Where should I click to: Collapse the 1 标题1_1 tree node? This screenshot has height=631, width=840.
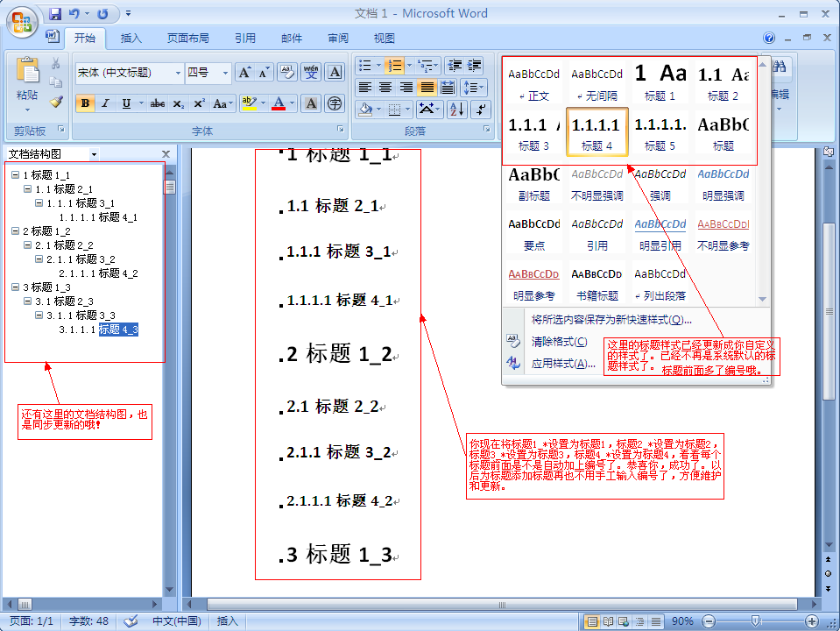click(15, 174)
